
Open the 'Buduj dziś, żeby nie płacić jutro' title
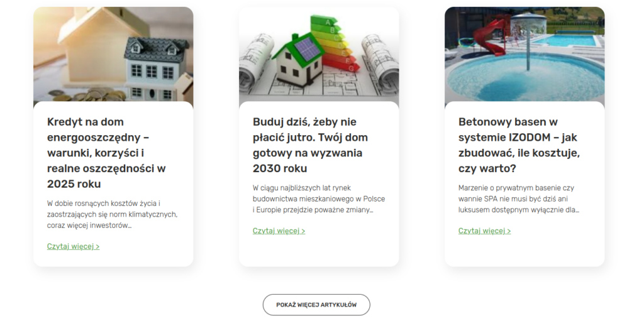click(311, 145)
